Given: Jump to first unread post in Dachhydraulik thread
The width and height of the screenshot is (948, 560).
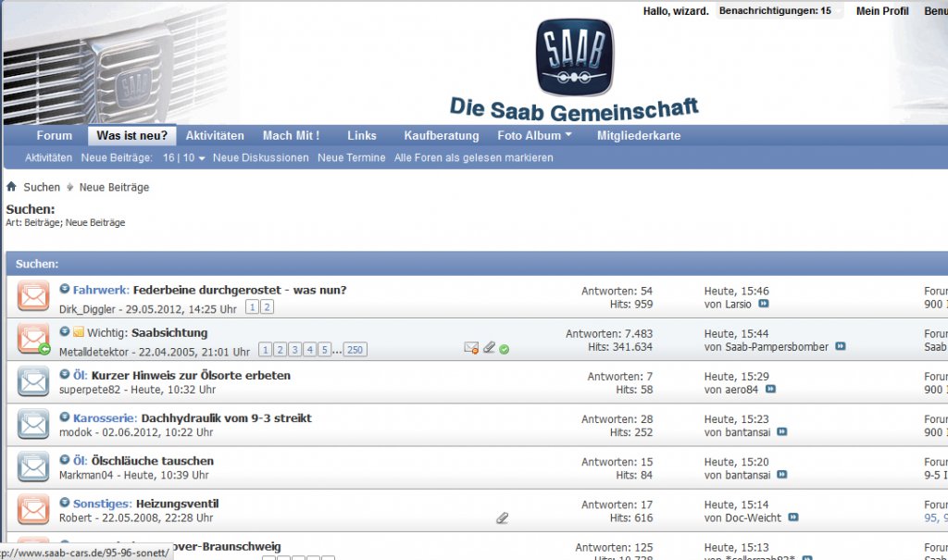Looking at the screenshot, I should pyautogui.click(x=65, y=417).
